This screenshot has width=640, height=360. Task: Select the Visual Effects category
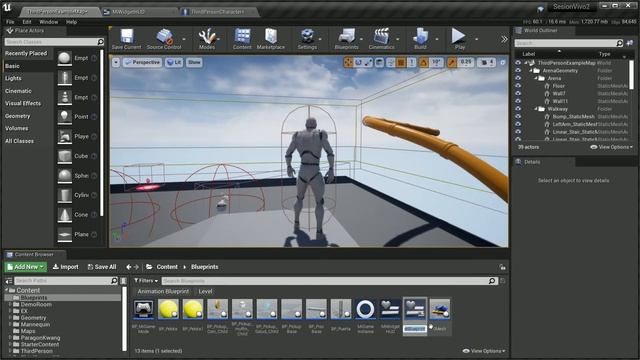point(23,104)
